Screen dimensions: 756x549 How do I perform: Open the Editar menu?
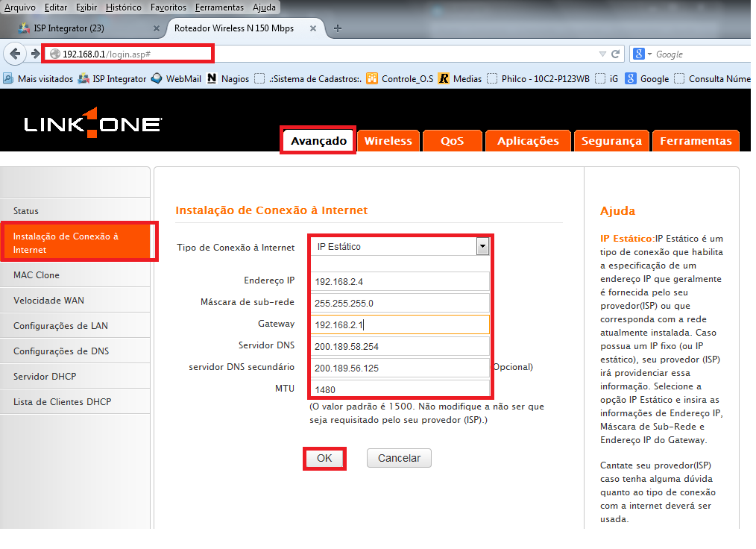coord(55,7)
